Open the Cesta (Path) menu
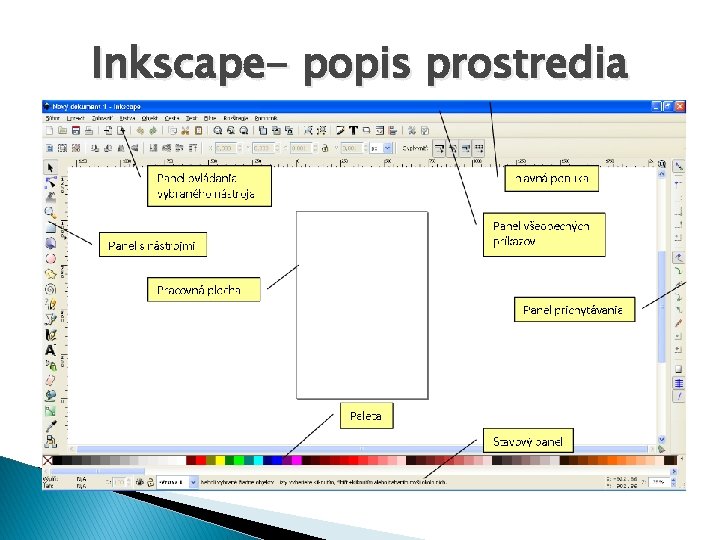Screen dimensions: 720x540 coord(172,118)
